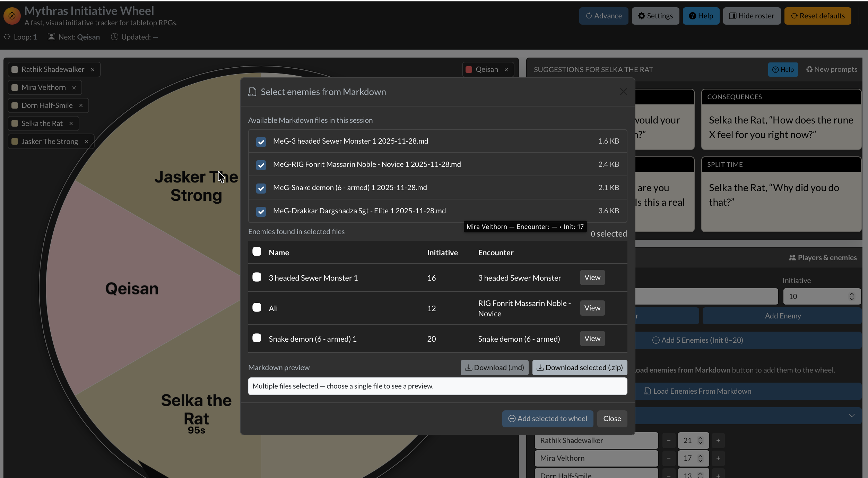This screenshot has width=868, height=478.
Task: Remove Jasker The Strong chip with x
Action: click(86, 142)
